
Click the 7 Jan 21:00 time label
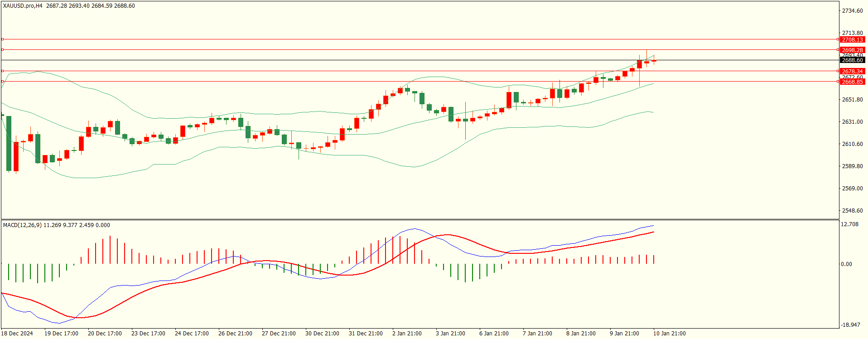tap(537, 333)
